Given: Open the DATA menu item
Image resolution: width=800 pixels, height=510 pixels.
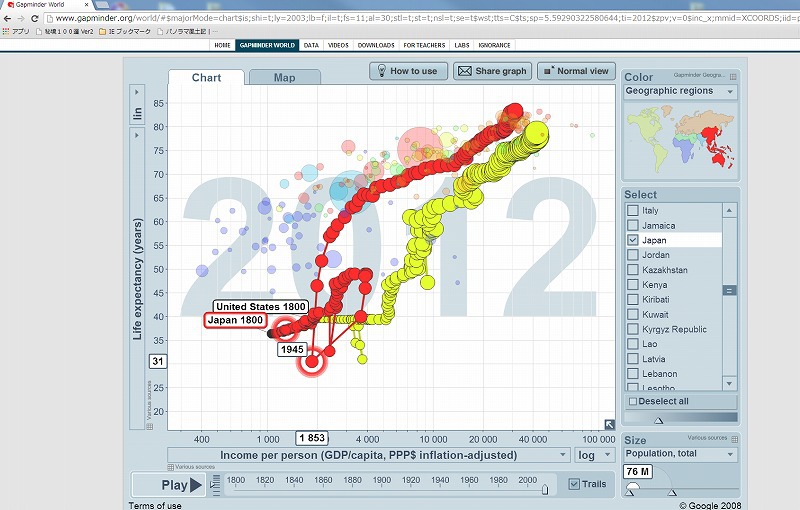Looking at the screenshot, I should point(311,45).
